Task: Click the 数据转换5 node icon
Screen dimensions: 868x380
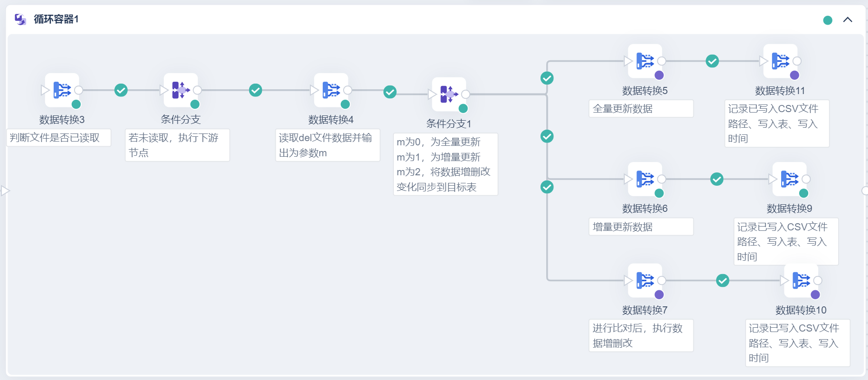Action: tap(645, 61)
